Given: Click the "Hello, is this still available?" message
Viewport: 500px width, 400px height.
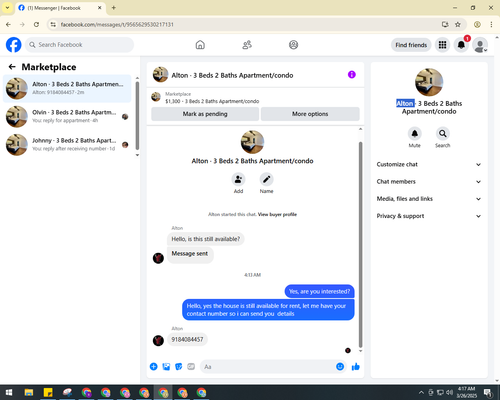Looking at the screenshot, I should (206, 239).
